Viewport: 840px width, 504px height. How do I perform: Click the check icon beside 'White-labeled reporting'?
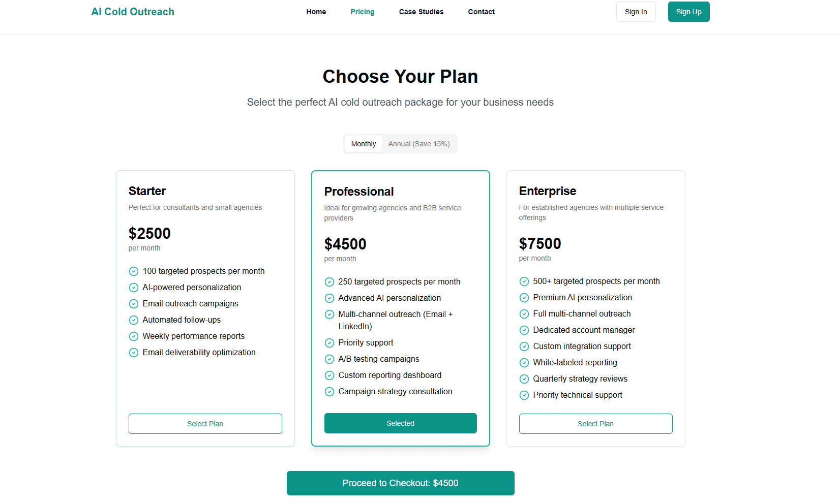pyautogui.click(x=524, y=362)
